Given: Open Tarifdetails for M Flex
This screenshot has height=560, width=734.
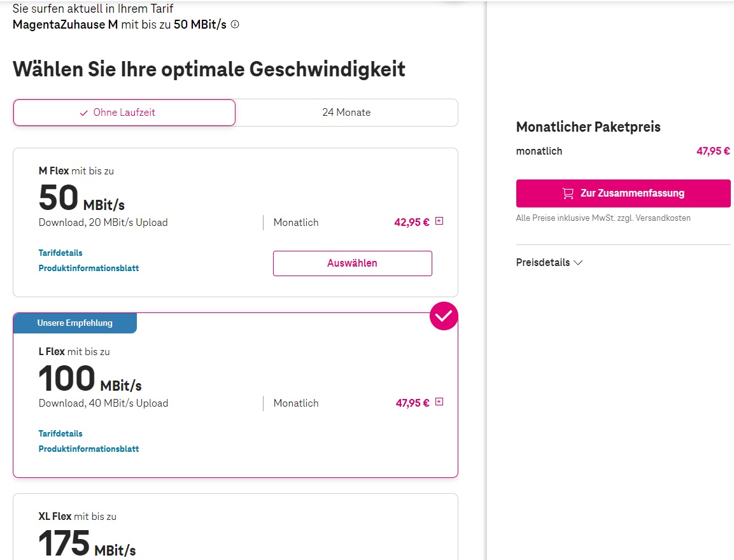Looking at the screenshot, I should pos(60,253).
